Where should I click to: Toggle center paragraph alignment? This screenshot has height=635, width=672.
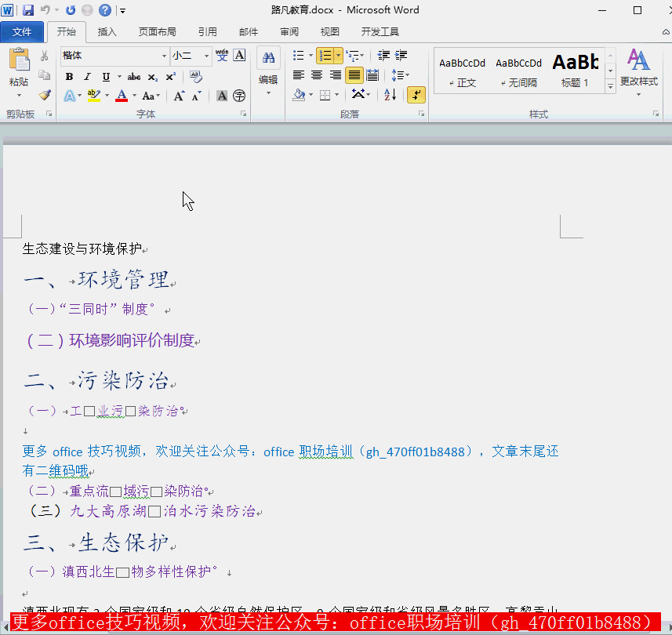tap(316, 74)
